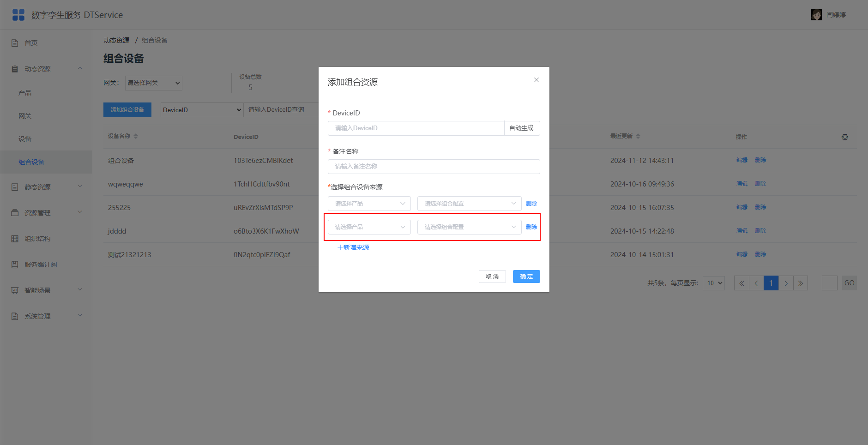Click the DTService logo icon
Screen dimensions: 868x445
point(18,15)
